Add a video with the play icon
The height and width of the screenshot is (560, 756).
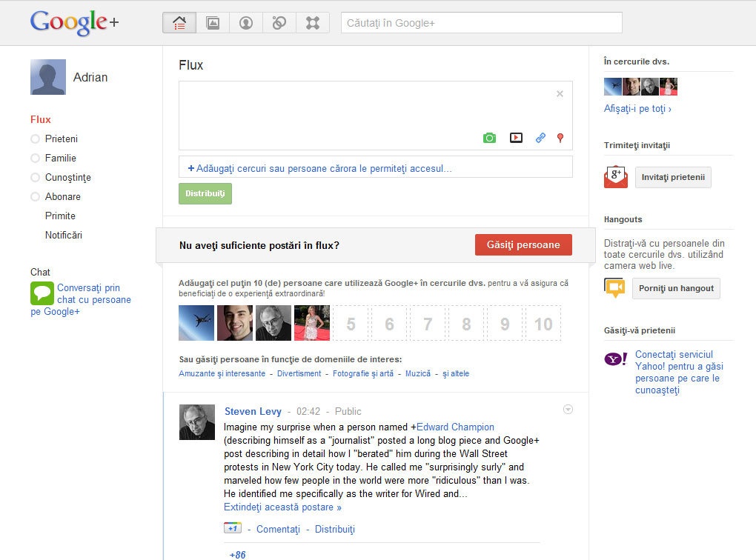516,138
